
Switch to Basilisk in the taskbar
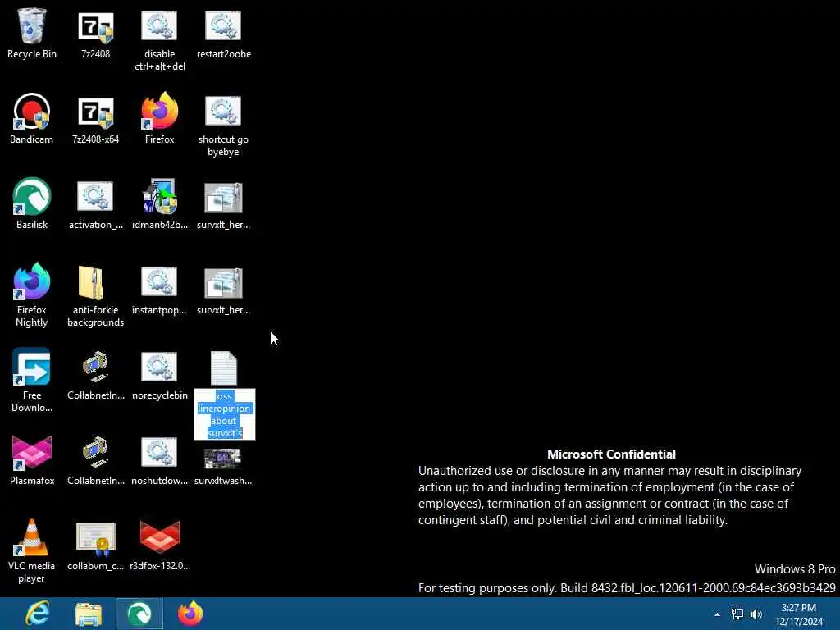[139, 614]
